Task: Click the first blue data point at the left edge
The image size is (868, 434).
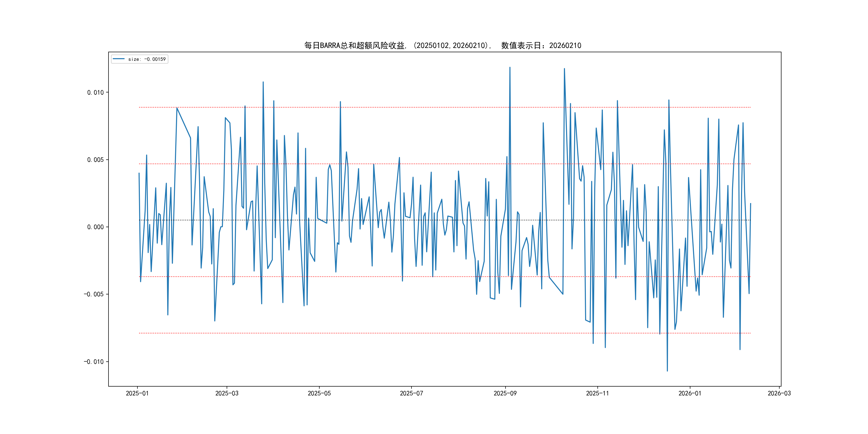Action: click(x=139, y=174)
